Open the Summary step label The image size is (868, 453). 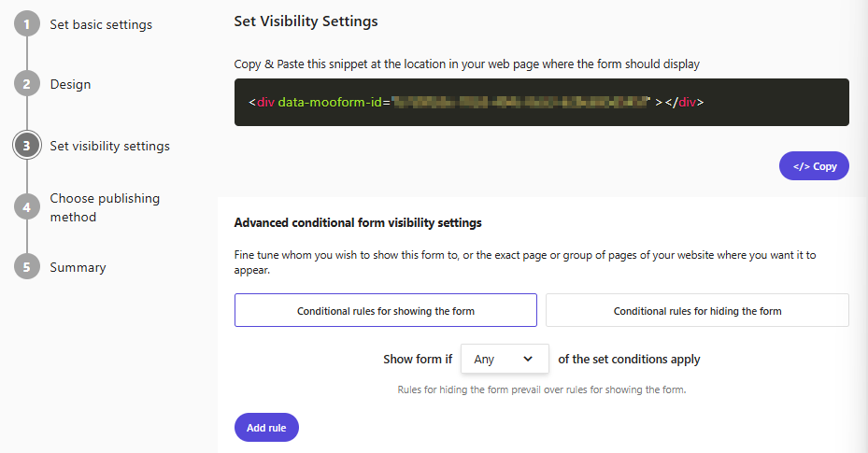tap(78, 267)
